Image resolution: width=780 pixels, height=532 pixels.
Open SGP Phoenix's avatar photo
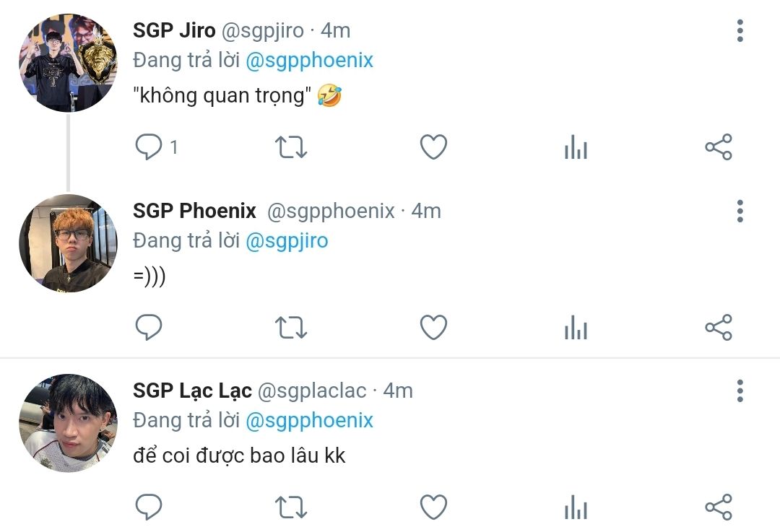(68, 243)
